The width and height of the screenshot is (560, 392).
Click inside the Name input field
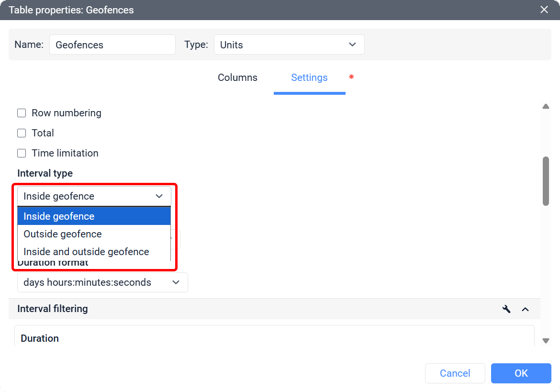tap(112, 44)
